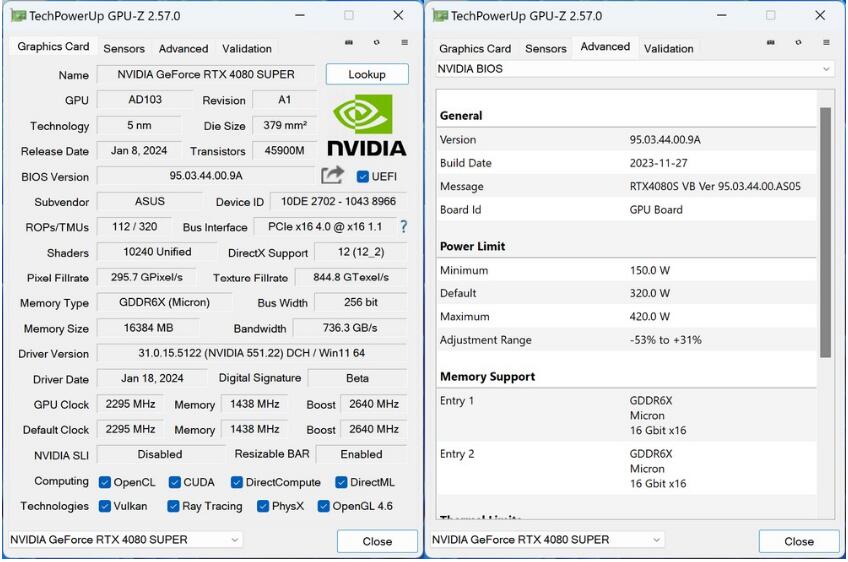Click the GPU Name field
The image size is (848, 562).
206,74
